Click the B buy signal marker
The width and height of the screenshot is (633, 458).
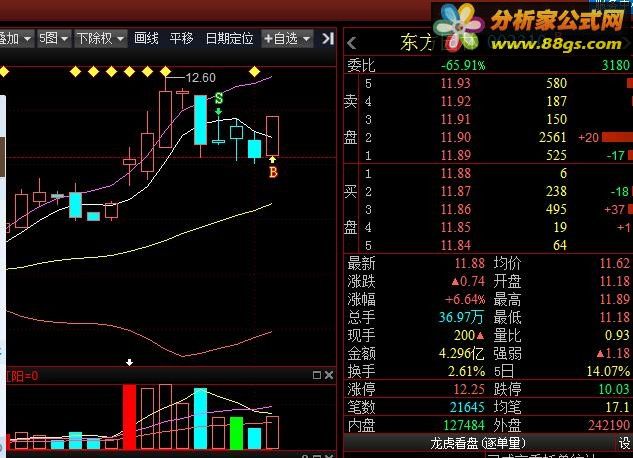[273, 172]
